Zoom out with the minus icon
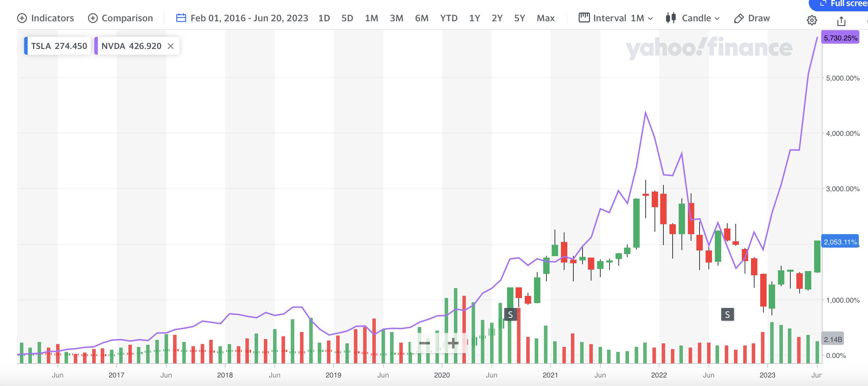The height and width of the screenshot is (386, 868). pyautogui.click(x=424, y=343)
